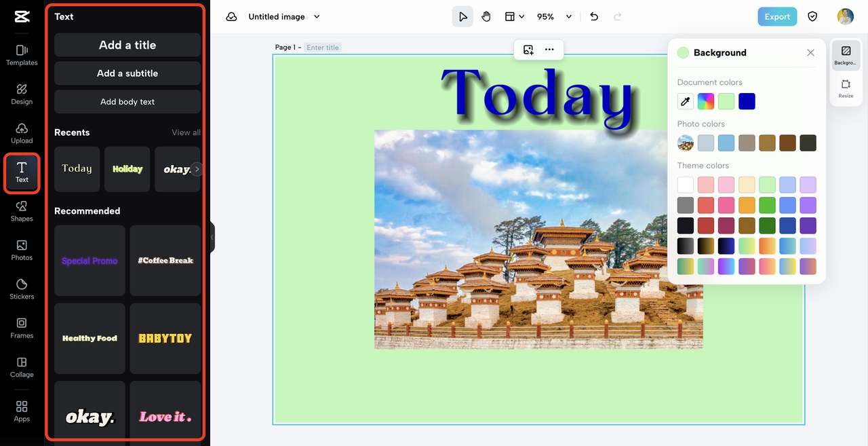The image size is (868, 446).
Task: Open the Templates sidebar panel
Action: click(x=22, y=55)
